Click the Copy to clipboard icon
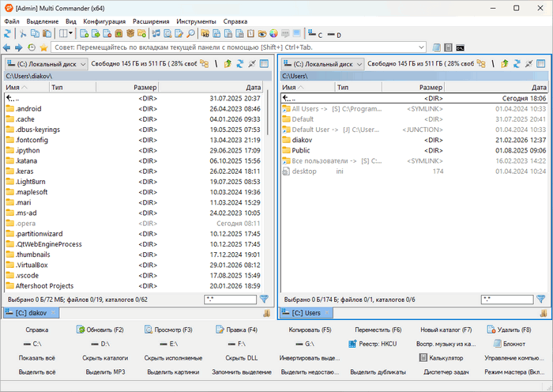Screen dimensions: 553x392 (x=35, y=34)
